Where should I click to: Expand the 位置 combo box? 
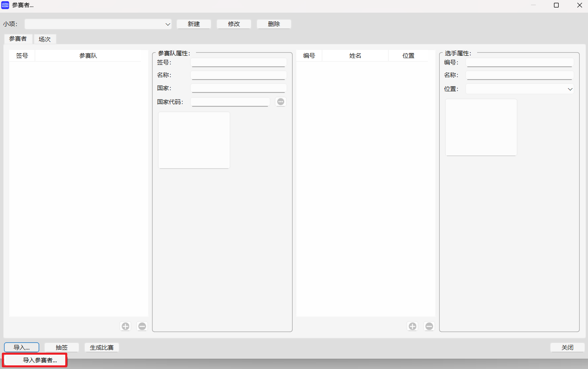570,89
